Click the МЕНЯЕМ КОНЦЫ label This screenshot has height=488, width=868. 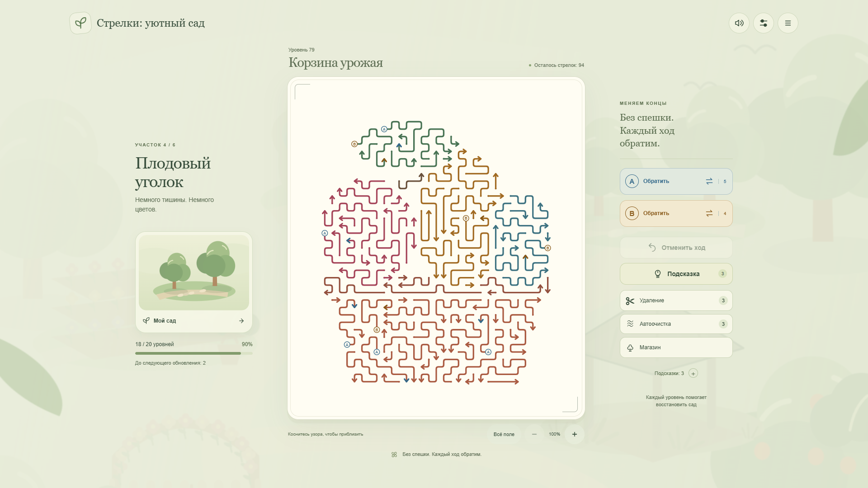[643, 103]
